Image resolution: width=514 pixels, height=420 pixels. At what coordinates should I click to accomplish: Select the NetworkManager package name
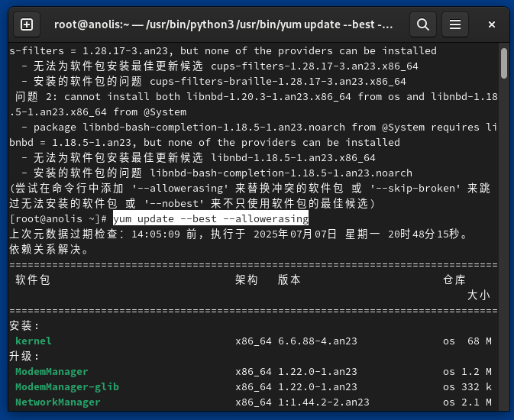(x=58, y=402)
